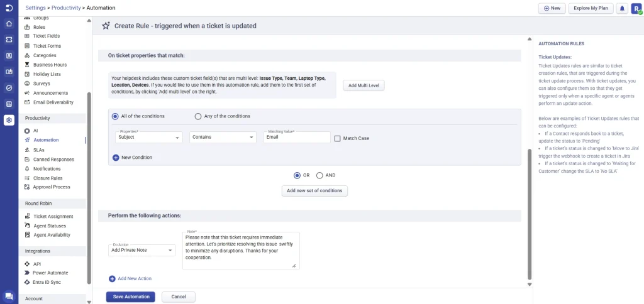The image size is (644, 304).
Task: Open Approval Process in the sidebar
Action: point(52,187)
